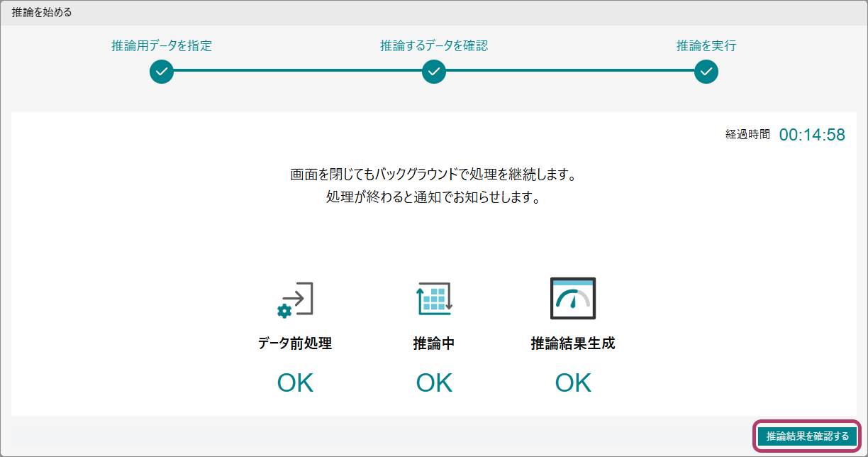The image size is (868, 457).
Task: Click the 処理が終わると通知でお知らせします message
Action: (434, 198)
